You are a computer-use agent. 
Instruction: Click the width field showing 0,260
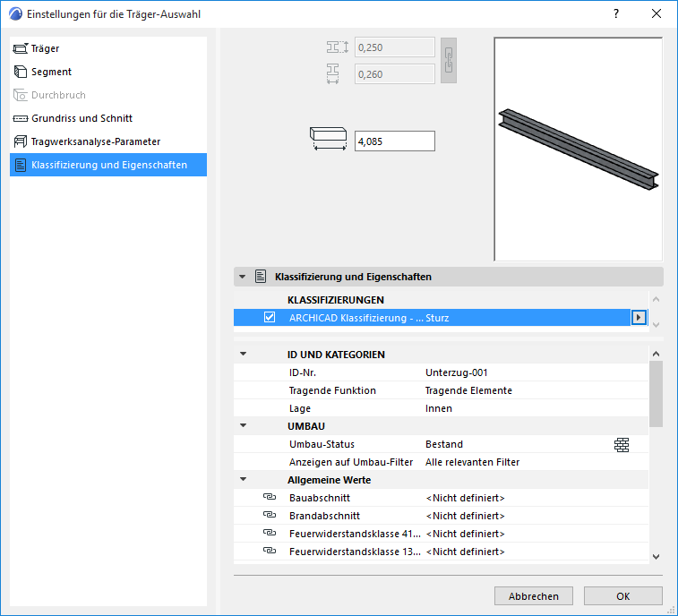click(395, 74)
